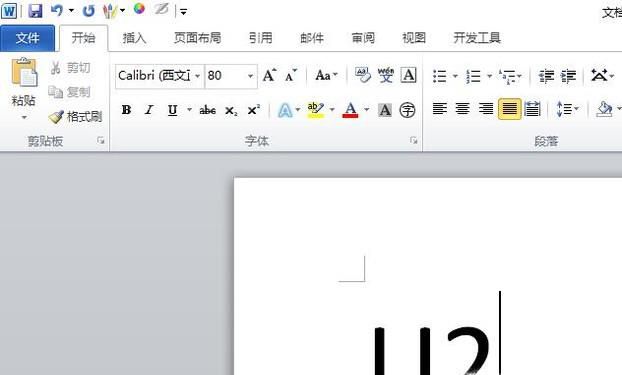This screenshot has height=375, width=622.
Task: Click the font size field showing 80
Action: [x=225, y=76]
